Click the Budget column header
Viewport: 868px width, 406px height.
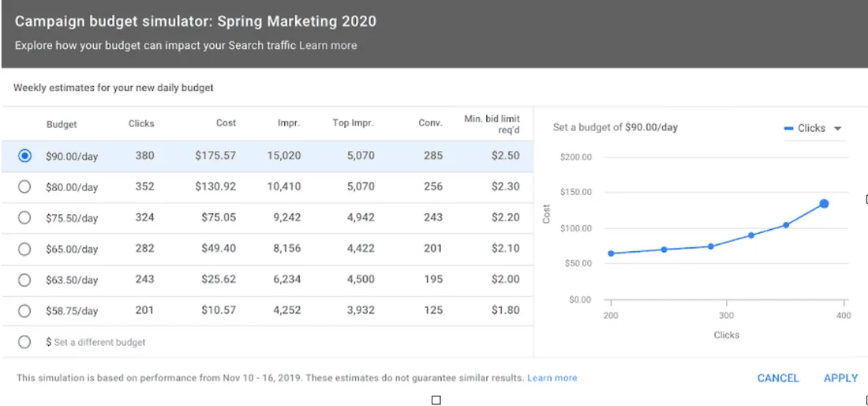point(62,124)
